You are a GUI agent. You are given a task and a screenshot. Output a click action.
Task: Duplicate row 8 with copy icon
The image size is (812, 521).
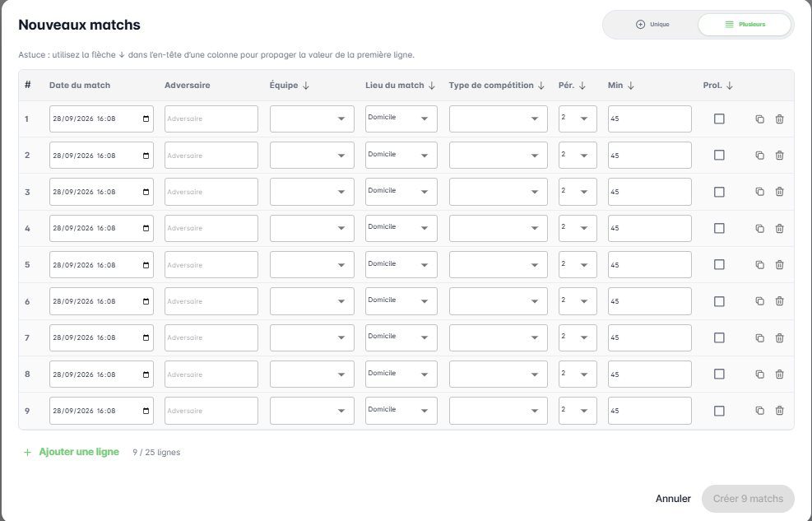pos(759,374)
